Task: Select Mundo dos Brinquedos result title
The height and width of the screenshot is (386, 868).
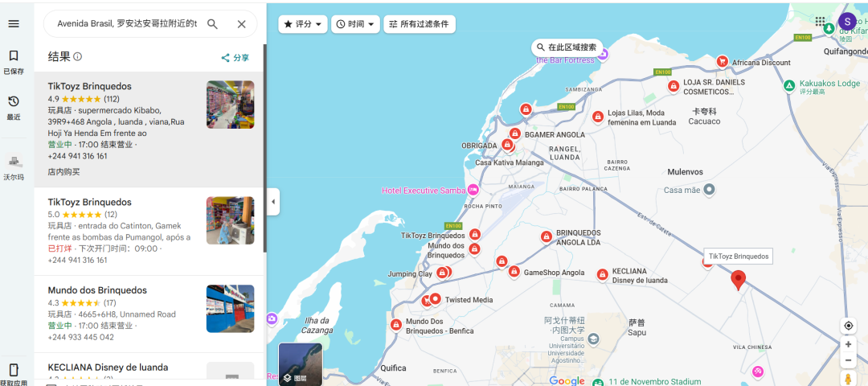Action: point(97,290)
